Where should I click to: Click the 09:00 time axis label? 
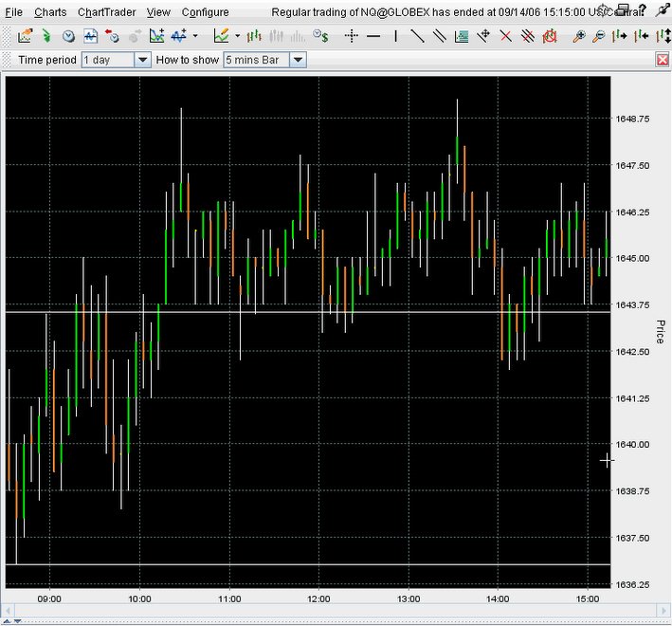tap(49, 599)
